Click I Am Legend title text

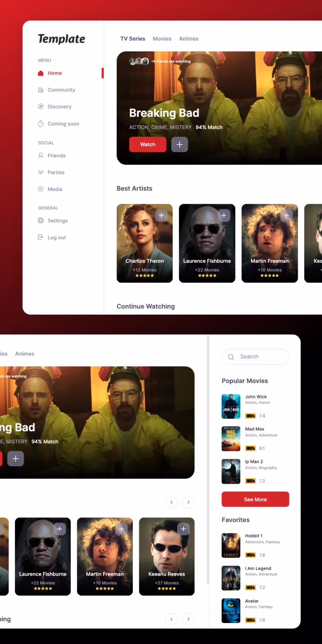click(258, 568)
